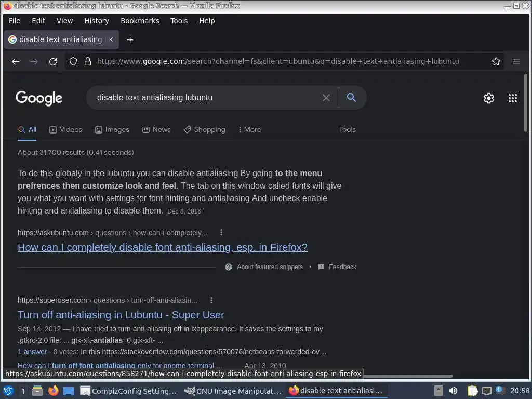Expand the More search categories dropdown

pos(250,129)
